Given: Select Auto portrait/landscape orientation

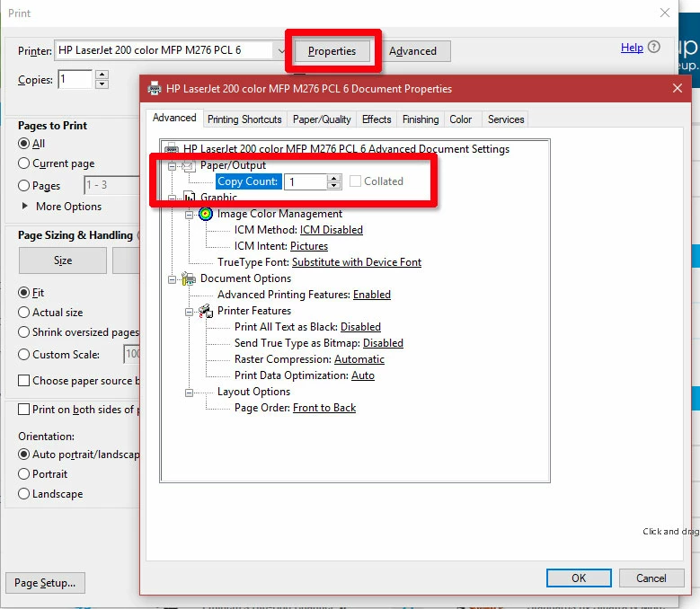Looking at the screenshot, I should (x=23, y=455).
